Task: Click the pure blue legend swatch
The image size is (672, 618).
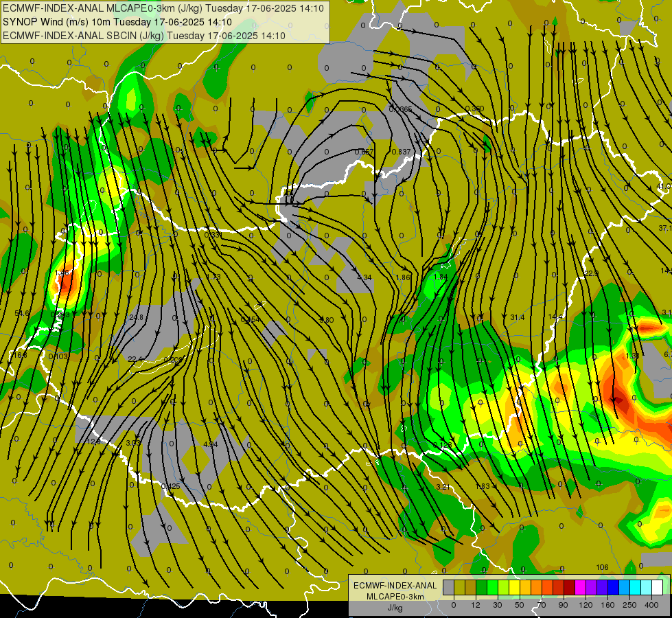Action: pyautogui.click(x=614, y=587)
